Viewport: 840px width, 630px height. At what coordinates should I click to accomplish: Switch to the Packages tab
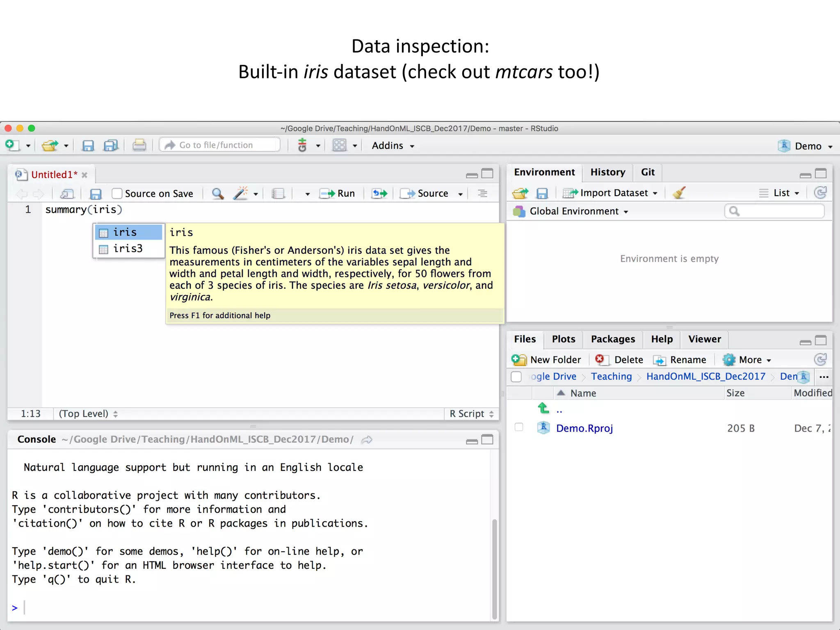coord(613,339)
